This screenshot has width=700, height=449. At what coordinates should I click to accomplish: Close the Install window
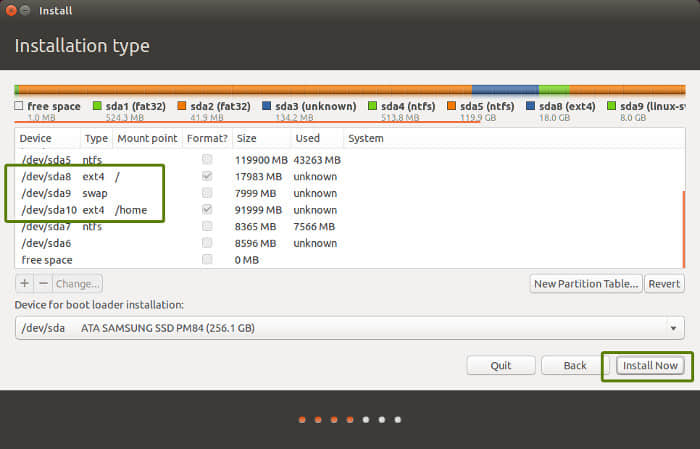12,11
